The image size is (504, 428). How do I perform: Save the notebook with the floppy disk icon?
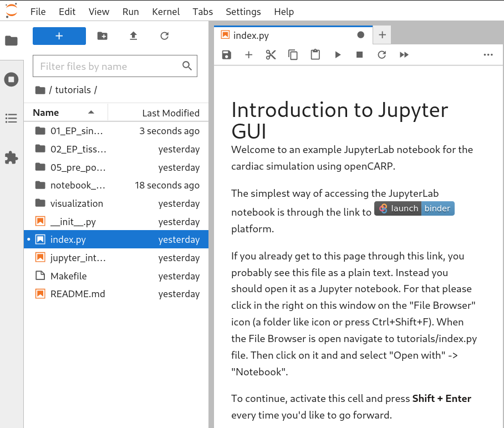[x=226, y=55]
